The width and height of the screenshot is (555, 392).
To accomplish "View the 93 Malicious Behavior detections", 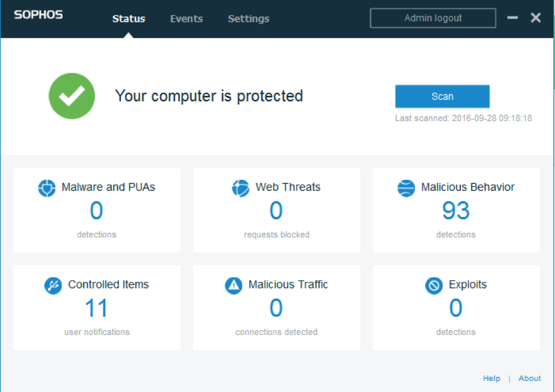I will click(456, 210).
